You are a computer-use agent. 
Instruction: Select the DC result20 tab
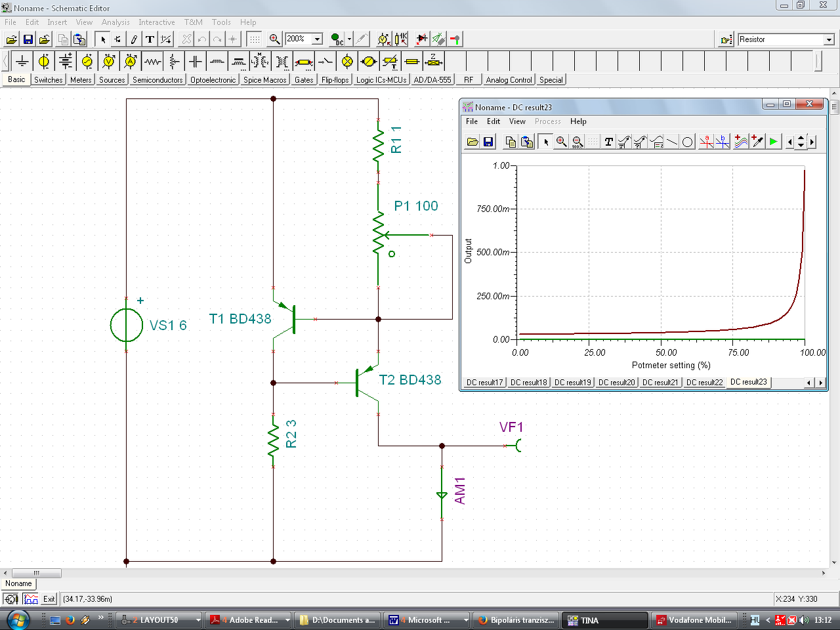coord(617,383)
